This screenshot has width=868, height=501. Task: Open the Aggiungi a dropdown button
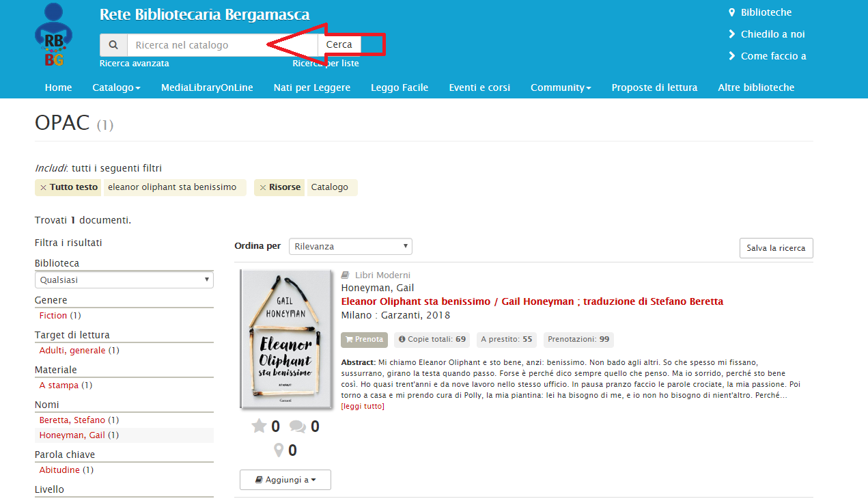tap(285, 480)
